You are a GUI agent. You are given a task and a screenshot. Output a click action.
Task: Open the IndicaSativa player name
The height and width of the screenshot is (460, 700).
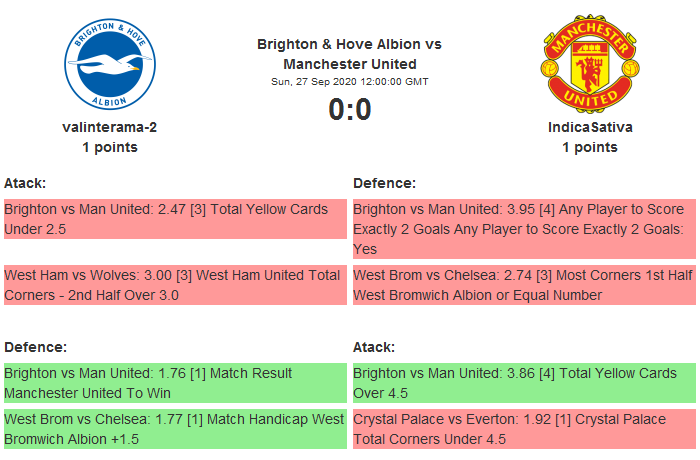tap(590, 127)
